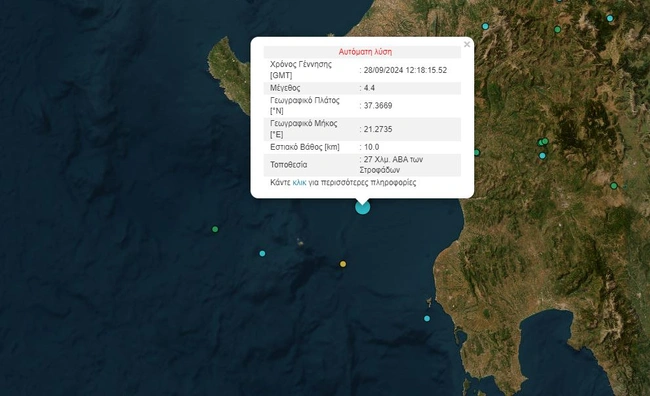Open the 'κλικ' link for more information
This screenshot has height=396, width=650.
click(299, 182)
